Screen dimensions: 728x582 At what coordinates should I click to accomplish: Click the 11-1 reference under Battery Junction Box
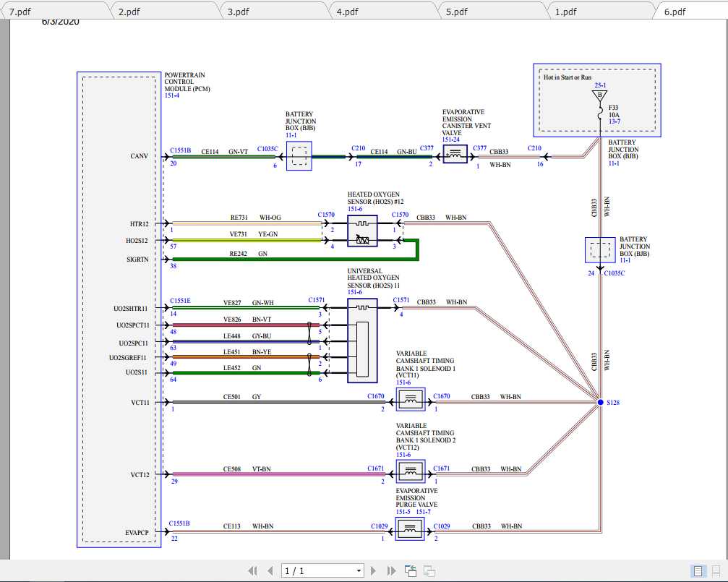(x=291, y=135)
